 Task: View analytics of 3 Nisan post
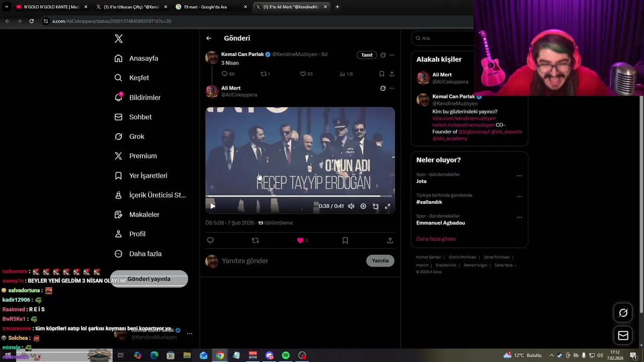tap(346, 74)
